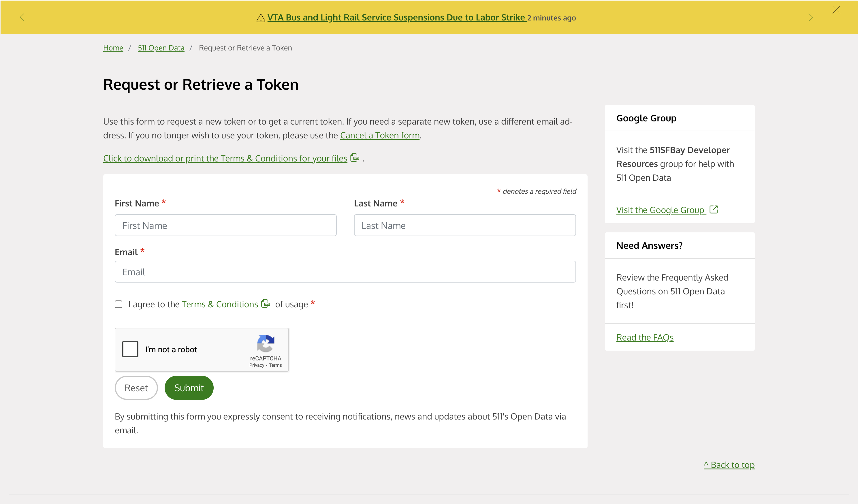Click 'Request or Retrieve a Token' breadcrumb text

tap(245, 48)
